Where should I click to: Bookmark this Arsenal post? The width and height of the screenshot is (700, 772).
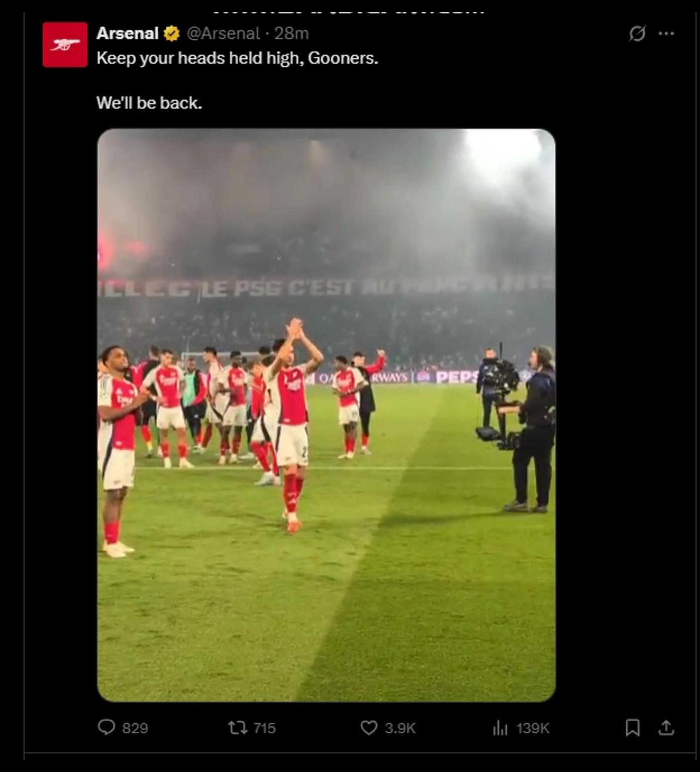(x=633, y=727)
